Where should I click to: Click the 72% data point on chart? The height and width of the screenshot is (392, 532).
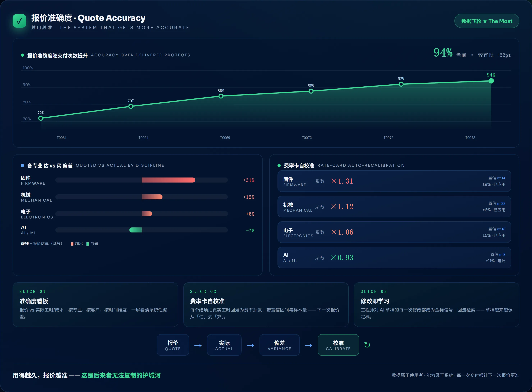tap(41, 118)
